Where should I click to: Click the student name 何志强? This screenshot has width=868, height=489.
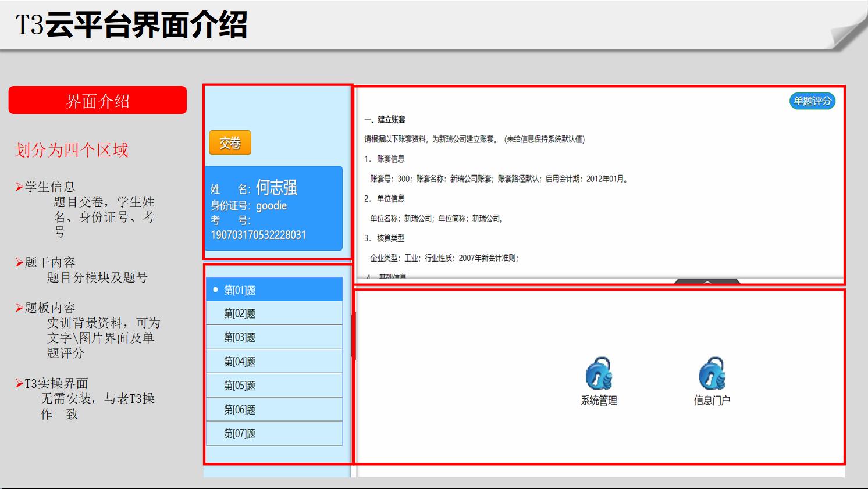tap(277, 188)
